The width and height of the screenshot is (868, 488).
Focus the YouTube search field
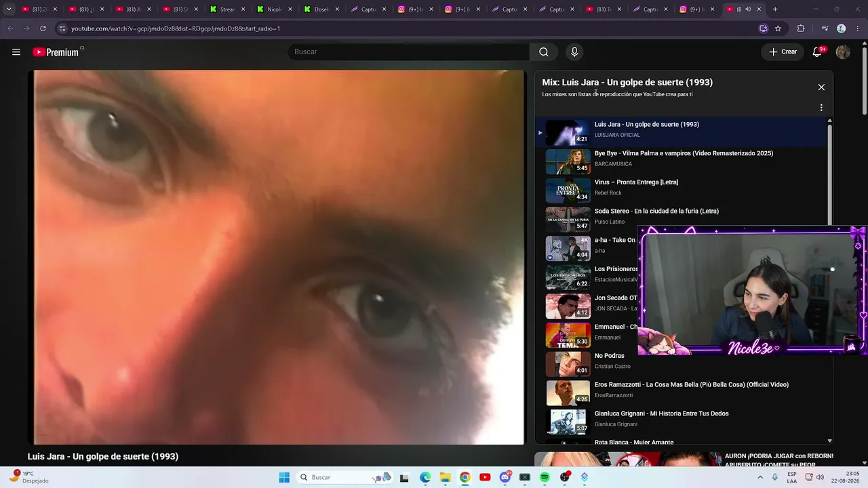[410, 52]
